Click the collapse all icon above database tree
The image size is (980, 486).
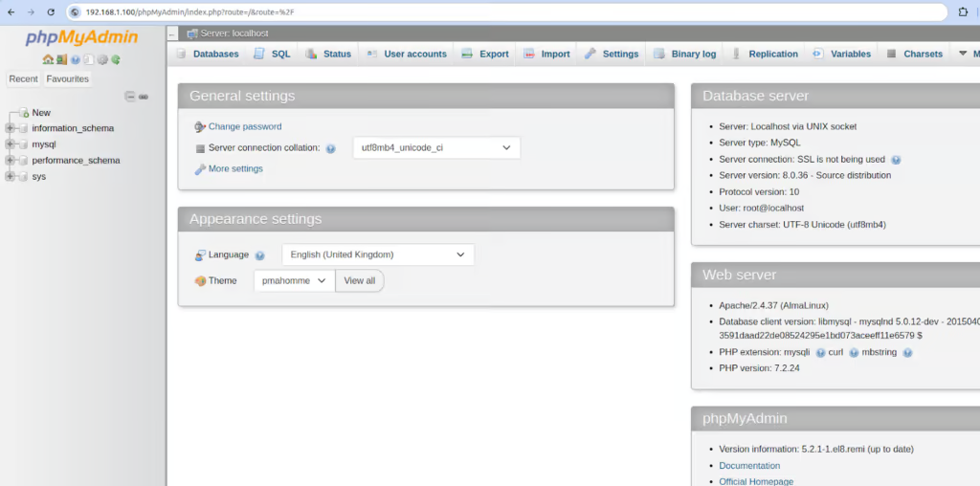[x=130, y=97]
